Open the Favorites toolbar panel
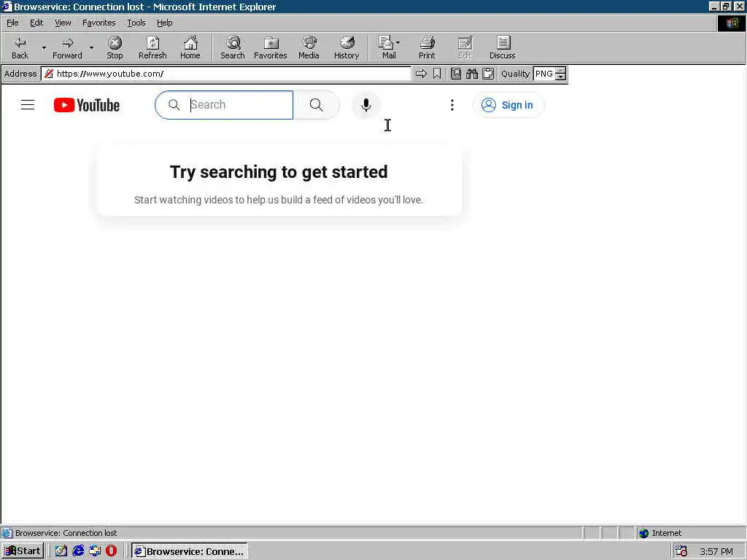Image resolution: width=747 pixels, height=560 pixels. tap(271, 47)
